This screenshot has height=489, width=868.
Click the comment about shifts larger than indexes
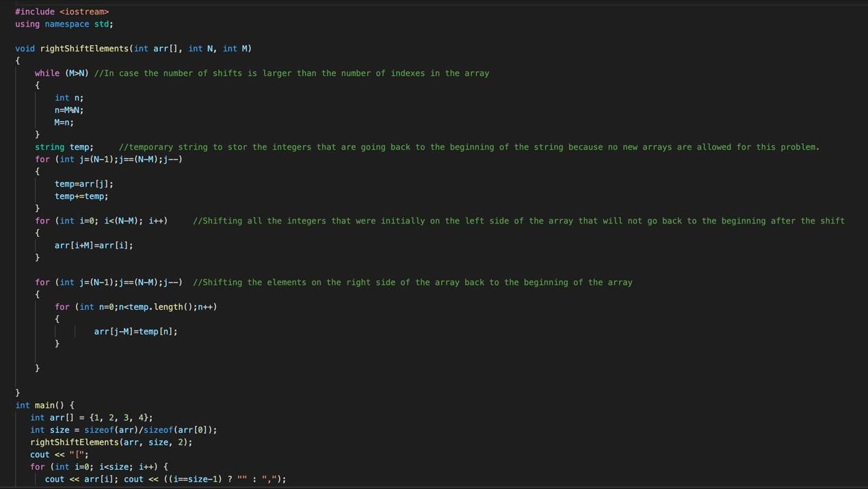click(291, 73)
